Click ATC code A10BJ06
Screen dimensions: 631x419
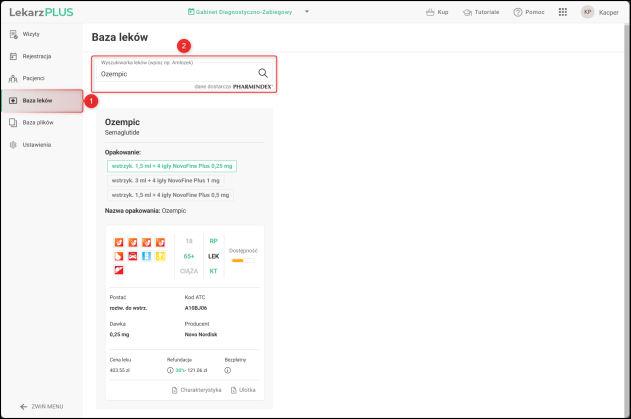(196, 308)
